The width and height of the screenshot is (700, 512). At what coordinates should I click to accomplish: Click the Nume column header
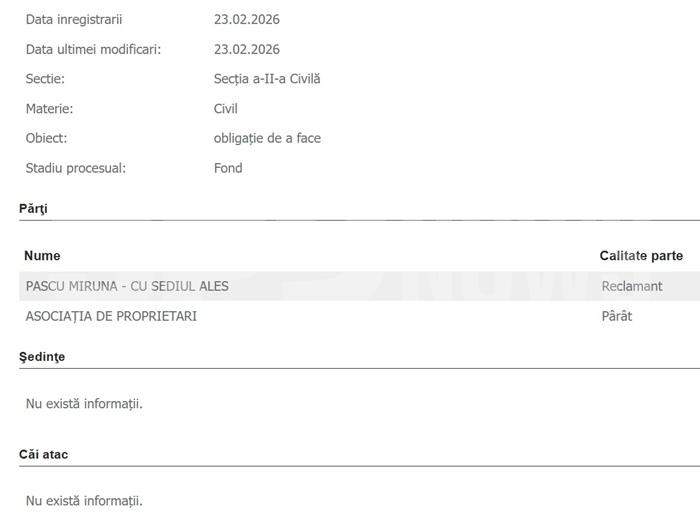tap(42, 256)
